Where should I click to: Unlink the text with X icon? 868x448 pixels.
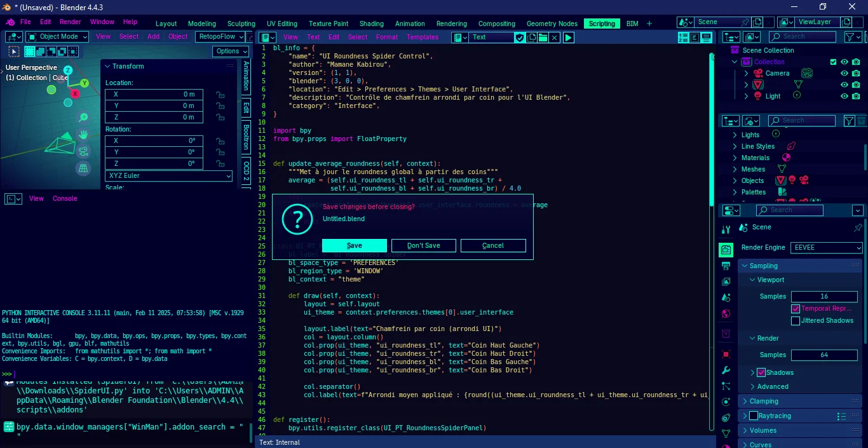[554, 37]
